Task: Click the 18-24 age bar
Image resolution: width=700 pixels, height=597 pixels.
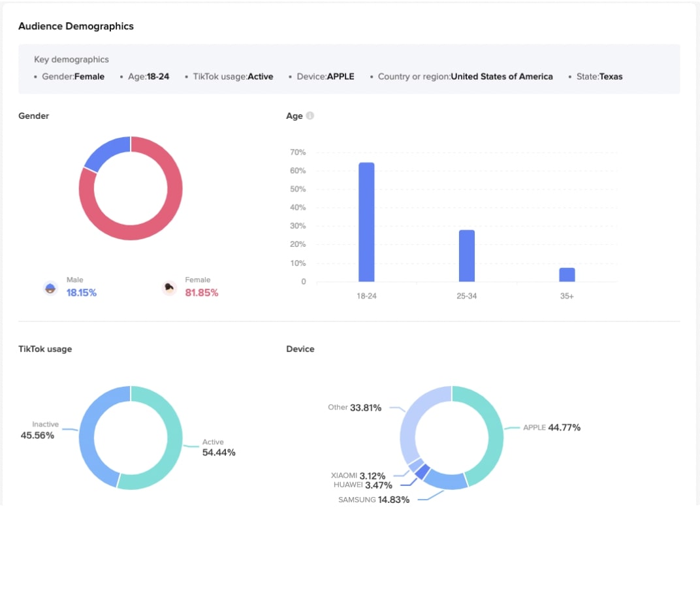Action: (x=366, y=222)
